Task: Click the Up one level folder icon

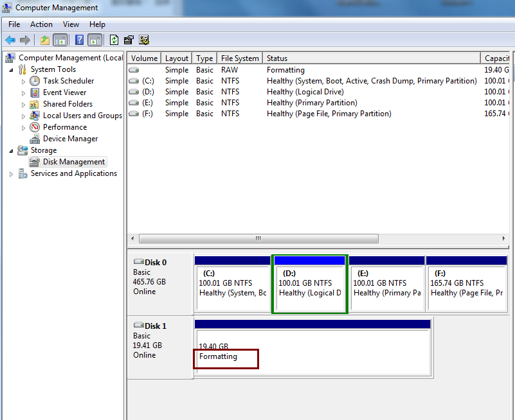Action: [x=45, y=40]
